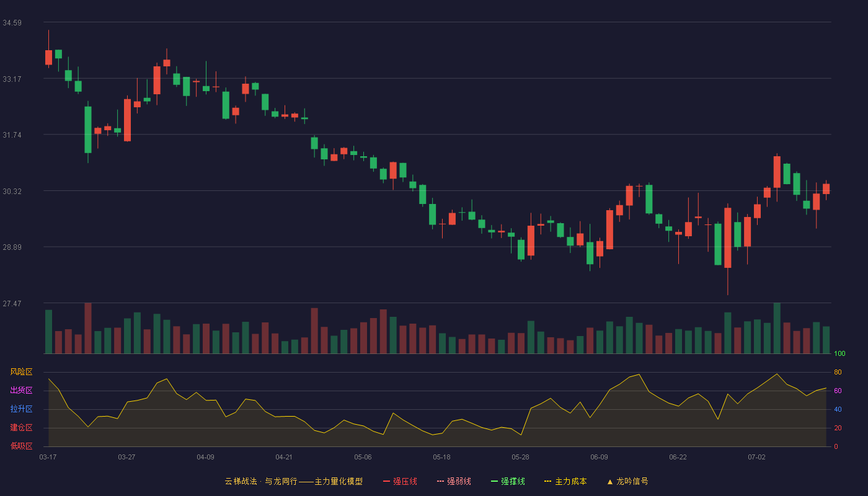Click the 拉升区 zone label
The width and height of the screenshot is (868, 496).
(x=21, y=409)
